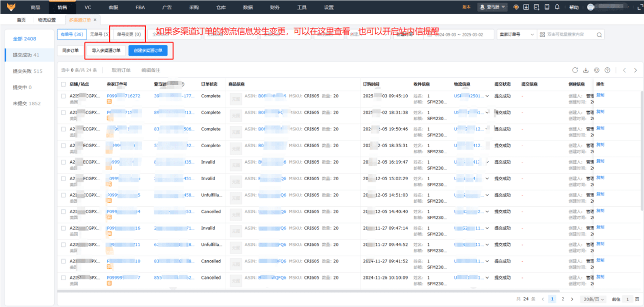This screenshot has height=307, width=644.
Task: Open column settings gear icon above table
Action: point(597,70)
